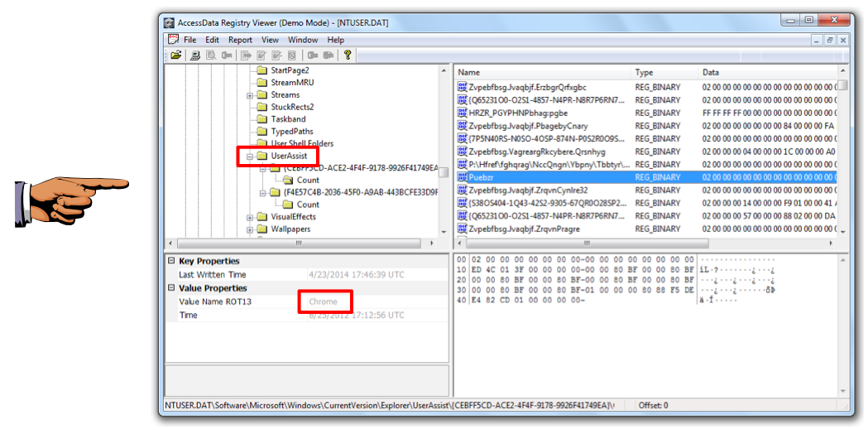Click the Offset: 0 status bar entry
The image size is (868, 434).
(653, 405)
